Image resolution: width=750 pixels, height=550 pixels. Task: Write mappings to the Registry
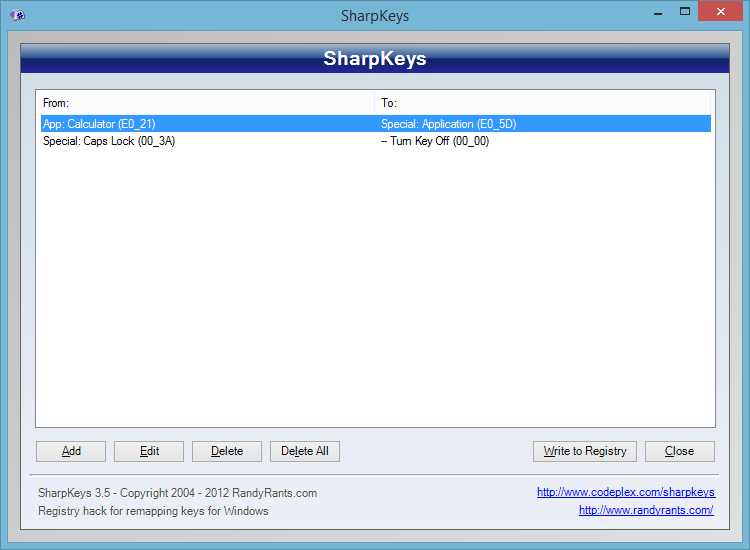point(585,451)
